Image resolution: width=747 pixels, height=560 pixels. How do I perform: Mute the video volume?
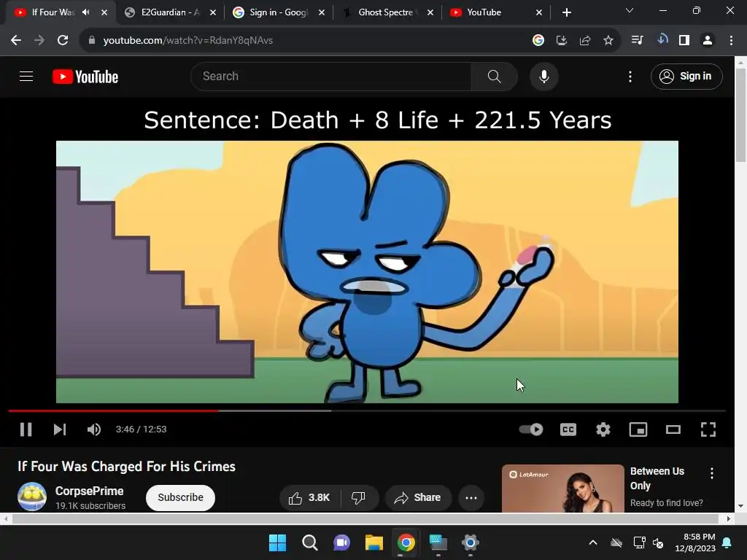coord(94,429)
